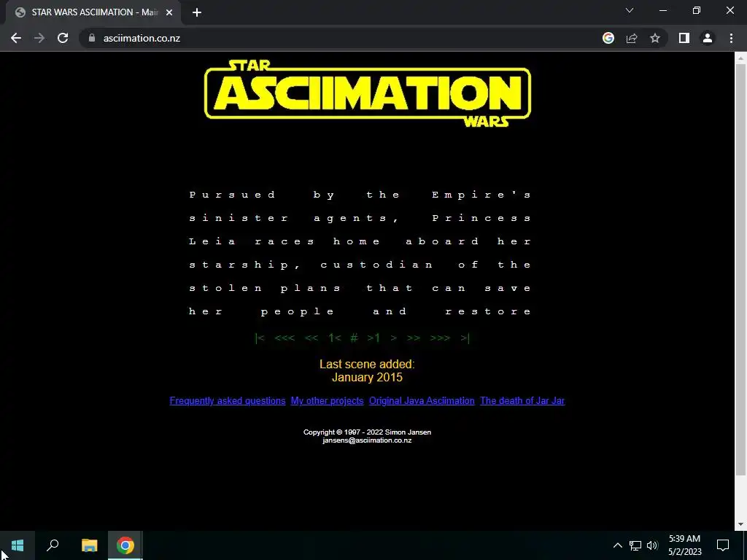Open Chrome side panel icon

684,38
